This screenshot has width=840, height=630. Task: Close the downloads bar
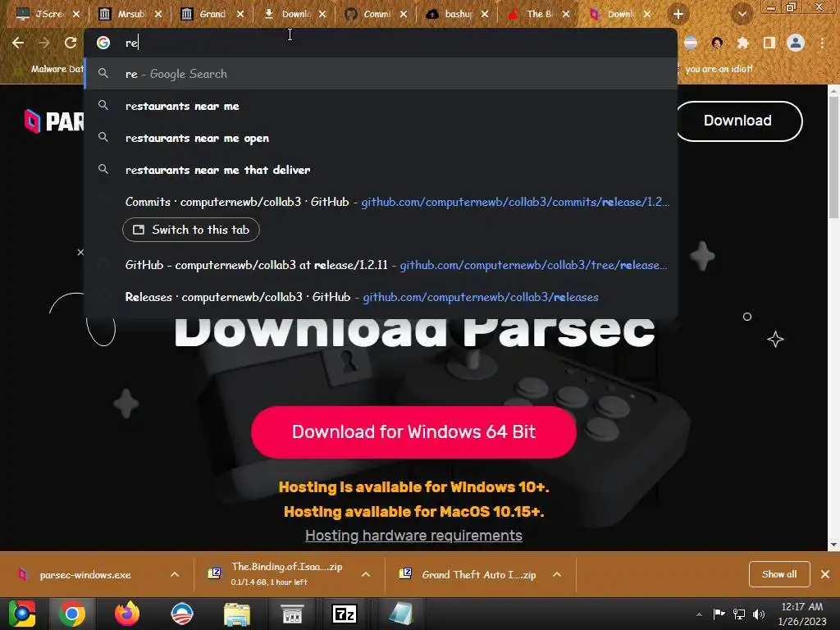pos(825,574)
